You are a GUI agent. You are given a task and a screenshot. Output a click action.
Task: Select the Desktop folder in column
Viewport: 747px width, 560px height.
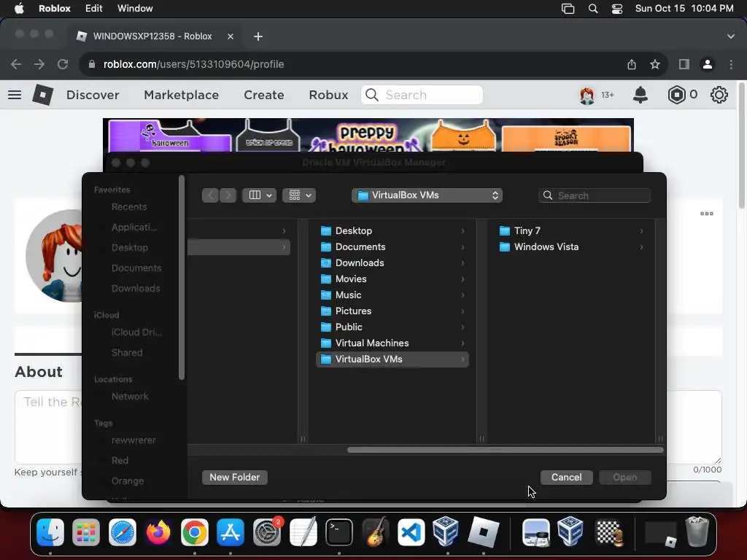(x=392, y=231)
